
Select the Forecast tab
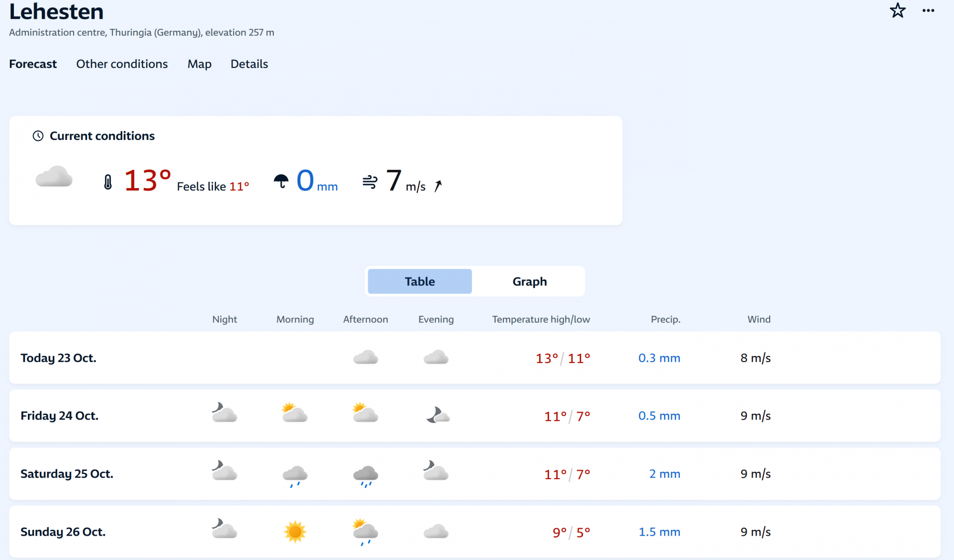click(x=33, y=64)
